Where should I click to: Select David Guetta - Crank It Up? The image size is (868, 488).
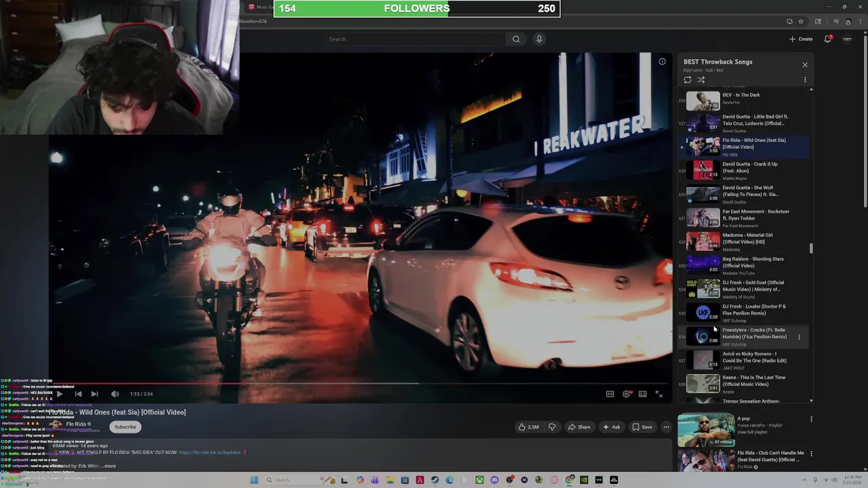744,170
